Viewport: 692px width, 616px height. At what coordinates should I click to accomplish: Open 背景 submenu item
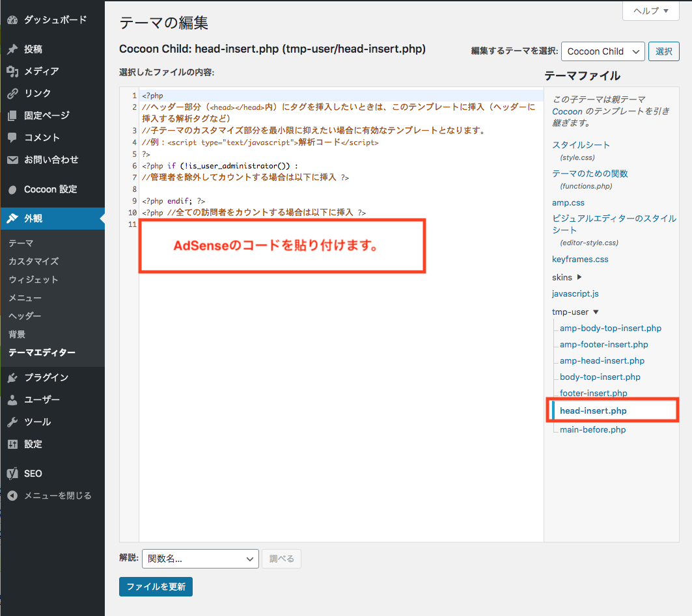point(17,334)
